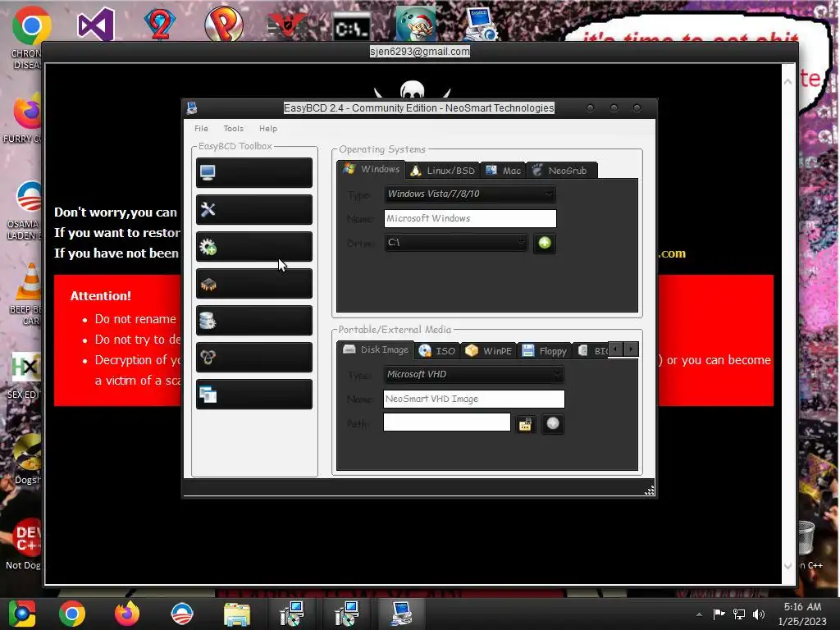Click the network tray icon
840x630 pixels.
point(739,614)
